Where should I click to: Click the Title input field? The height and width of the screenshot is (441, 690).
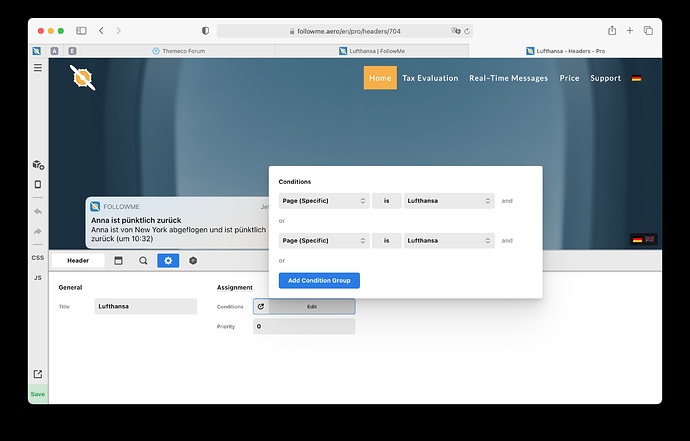click(x=146, y=306)
